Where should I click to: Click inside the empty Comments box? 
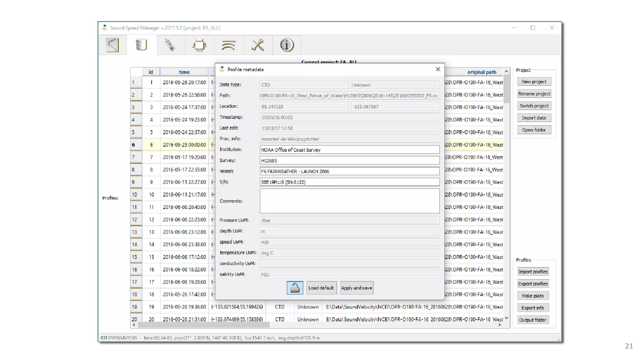349,201
